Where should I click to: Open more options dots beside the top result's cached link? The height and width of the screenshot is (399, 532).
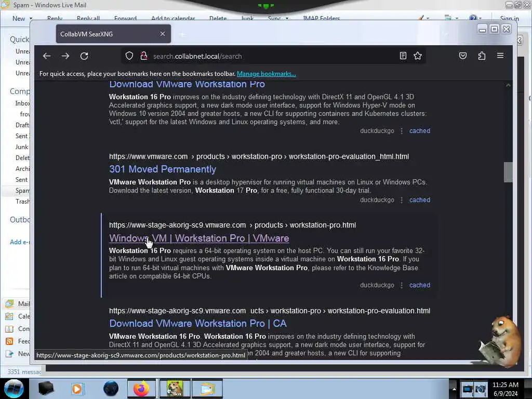(402, 131)
